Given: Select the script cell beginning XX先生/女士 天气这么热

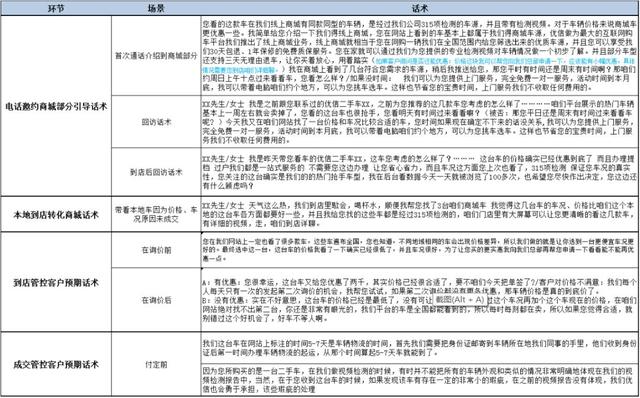Looking at the screenshot, I should [x=419, y=214].
